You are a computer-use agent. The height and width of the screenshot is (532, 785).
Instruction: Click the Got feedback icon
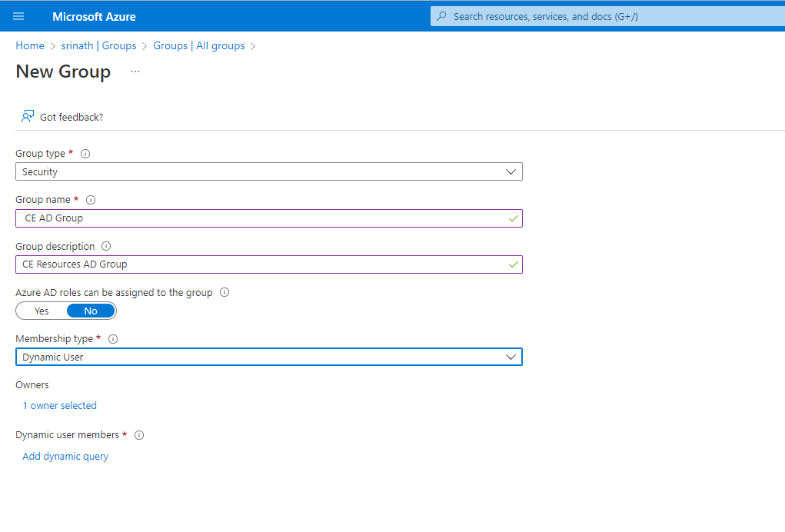(28, 117)
